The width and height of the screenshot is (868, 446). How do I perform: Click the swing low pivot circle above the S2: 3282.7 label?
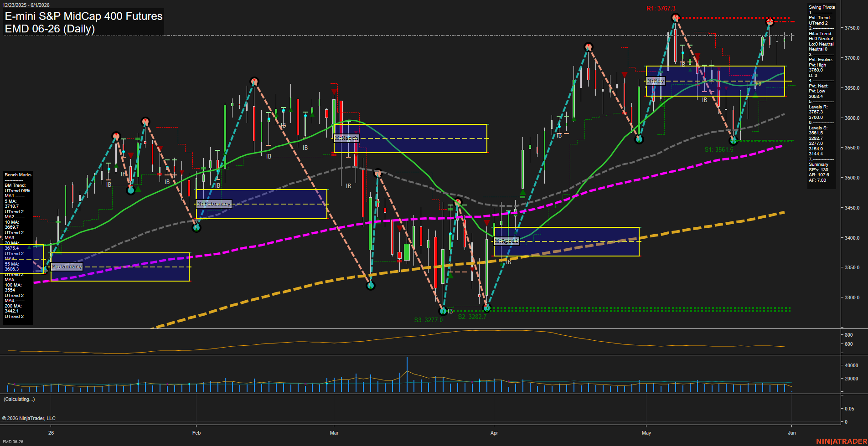487,308
